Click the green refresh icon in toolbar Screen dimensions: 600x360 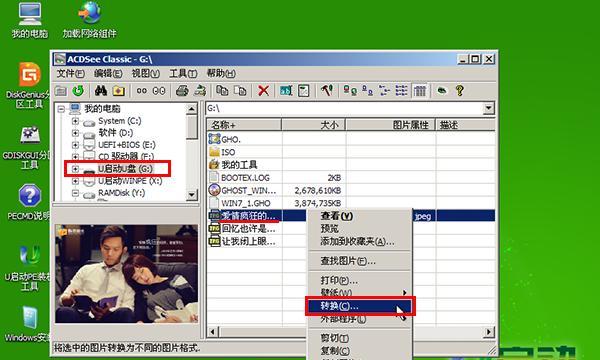coord(78,91)
